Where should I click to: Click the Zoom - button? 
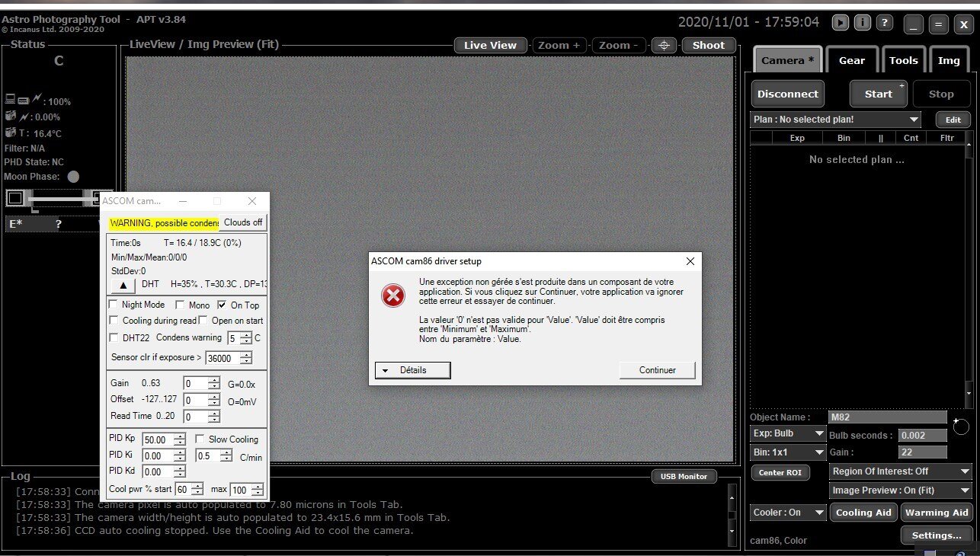[619, 45]
